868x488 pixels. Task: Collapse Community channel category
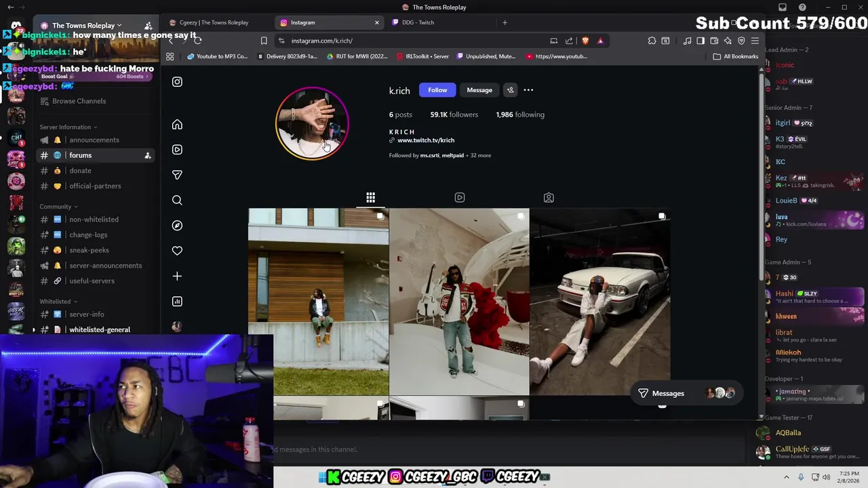(x=58, y=207)
